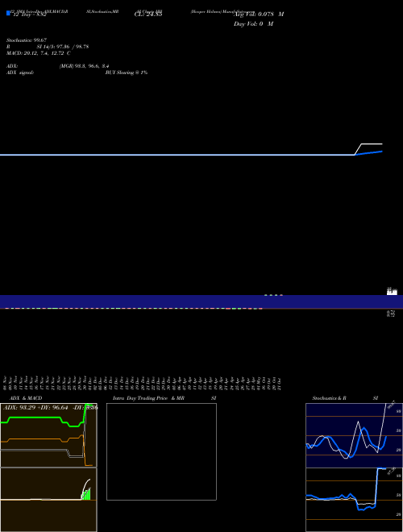
Task: Click the "MACD: 20.12, 7.4, 12.72 C" readout
Action: click(x=39, y=53)
